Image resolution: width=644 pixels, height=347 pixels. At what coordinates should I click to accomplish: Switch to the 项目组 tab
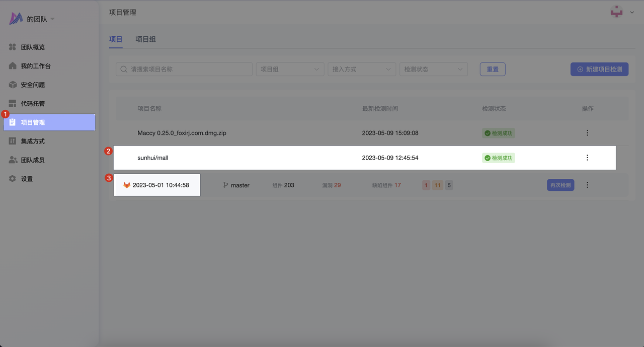coord(145,39)
